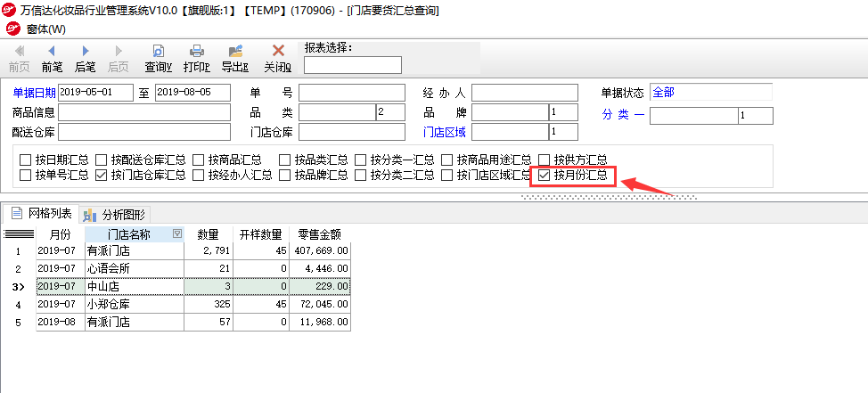This screenshot has height=393, width=868.
Task: Click the 商品信息 input field
Action: pyautogui.click(x=144, y=112)
